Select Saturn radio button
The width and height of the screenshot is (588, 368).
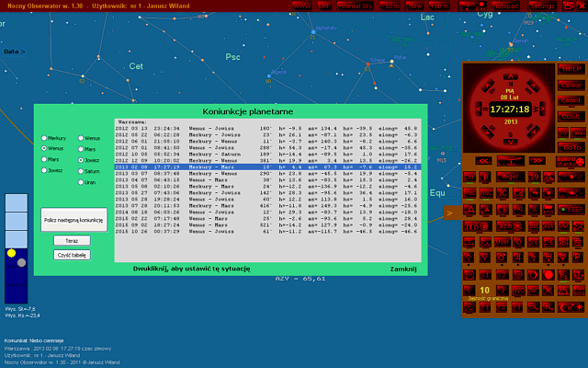(88, 171)
